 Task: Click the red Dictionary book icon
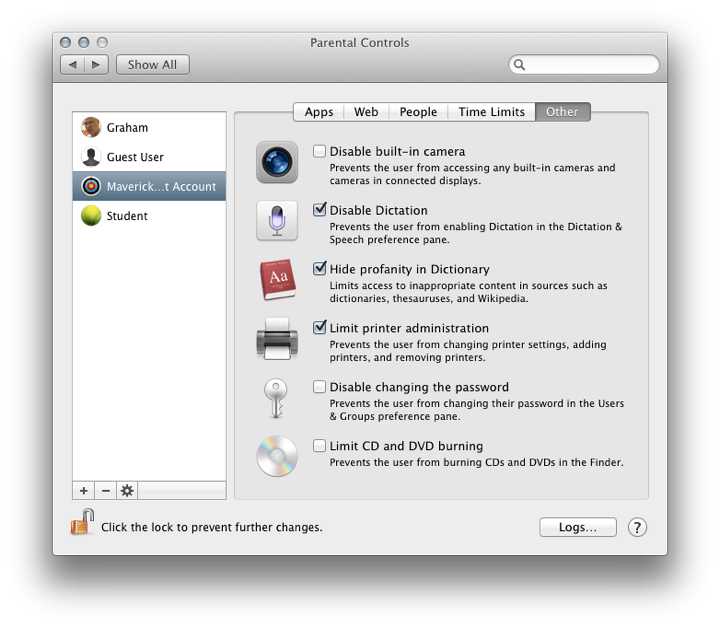click(x=277, y=280)
